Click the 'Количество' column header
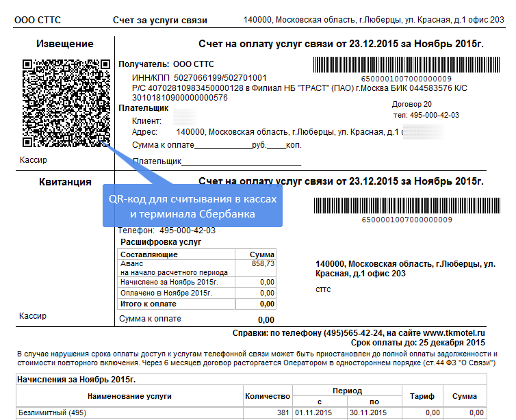 [268, 396]
